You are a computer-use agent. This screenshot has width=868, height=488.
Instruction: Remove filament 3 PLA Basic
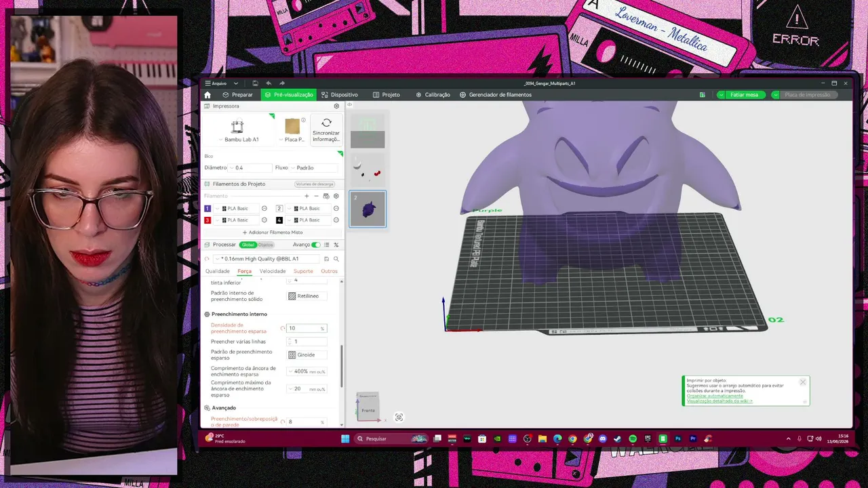[264, 220]
